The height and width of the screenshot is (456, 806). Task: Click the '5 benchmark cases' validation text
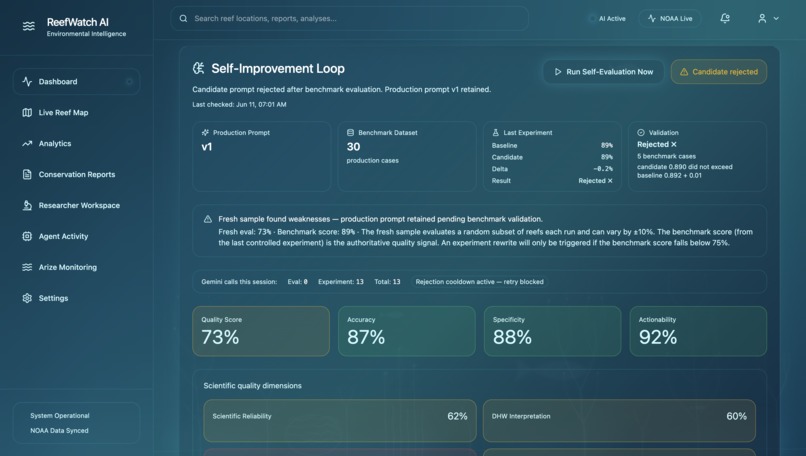tap(666, 156)
